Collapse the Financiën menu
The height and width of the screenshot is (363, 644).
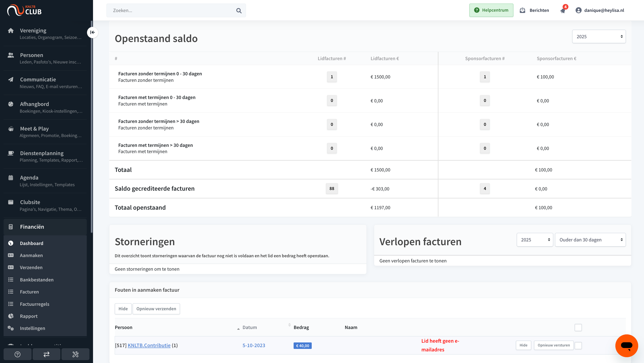45,227
